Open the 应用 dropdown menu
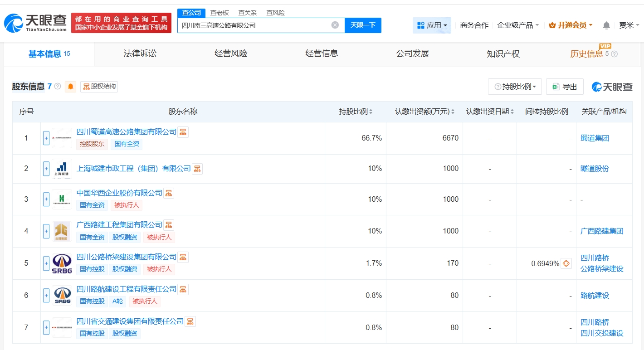This screenshot has width=644, height=350. 432,25
